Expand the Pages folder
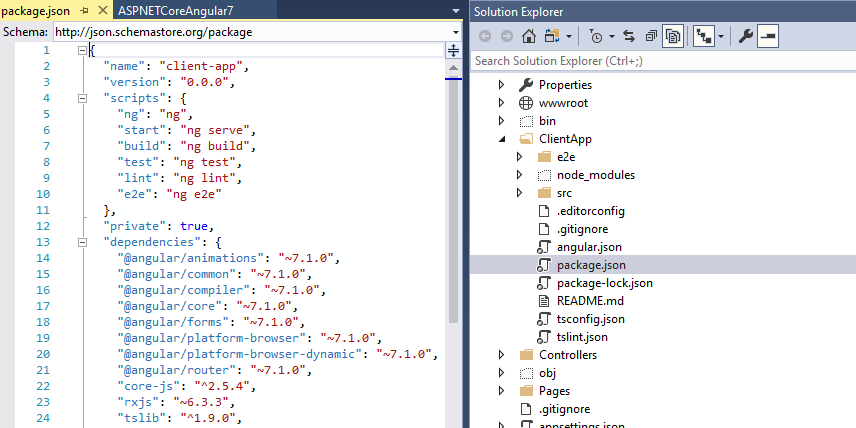Image resolution: width=856 pixels, height=428 pixels. (x=502, y=391)
